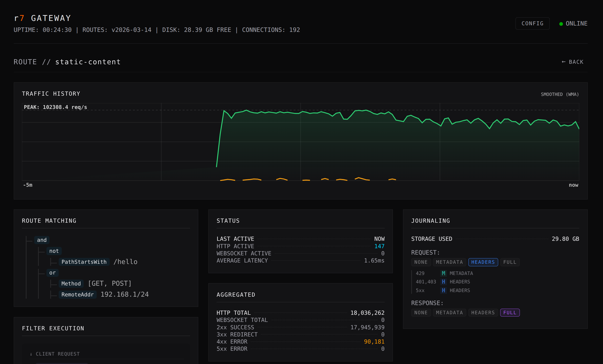
Task: Select response journaling NONE
Action: (x=421, y=312)
